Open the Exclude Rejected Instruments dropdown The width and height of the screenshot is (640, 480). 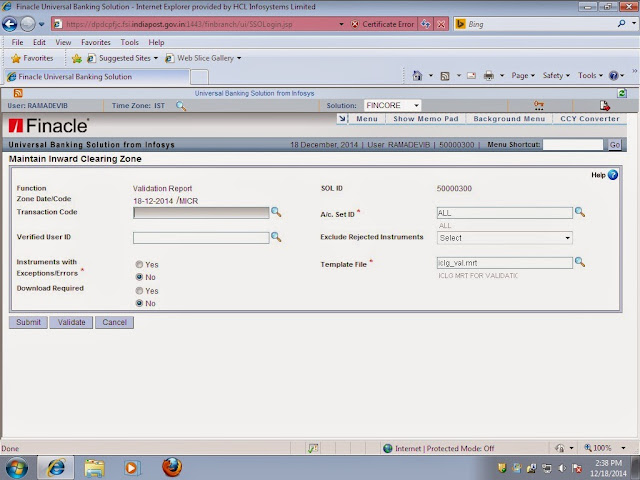click(x=504, y=238)
